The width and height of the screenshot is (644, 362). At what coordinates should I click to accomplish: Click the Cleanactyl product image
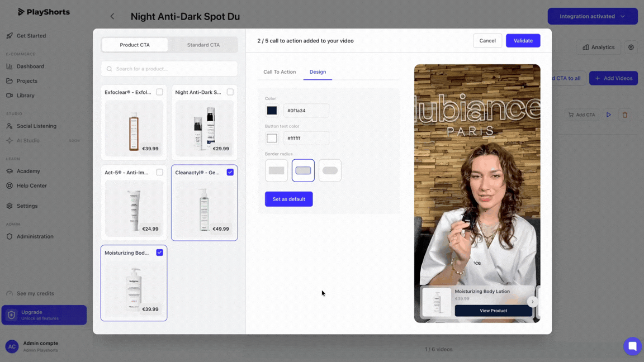(x=204, y=208)
